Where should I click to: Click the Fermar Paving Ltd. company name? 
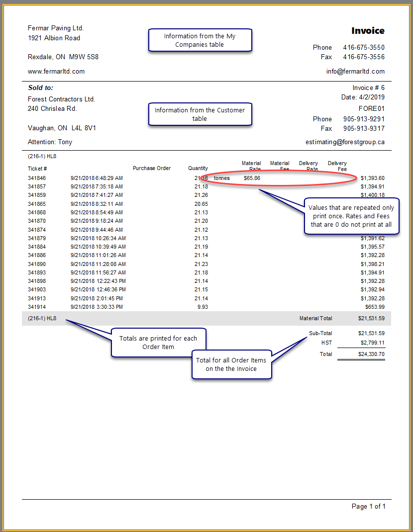(x=56, y=28)
